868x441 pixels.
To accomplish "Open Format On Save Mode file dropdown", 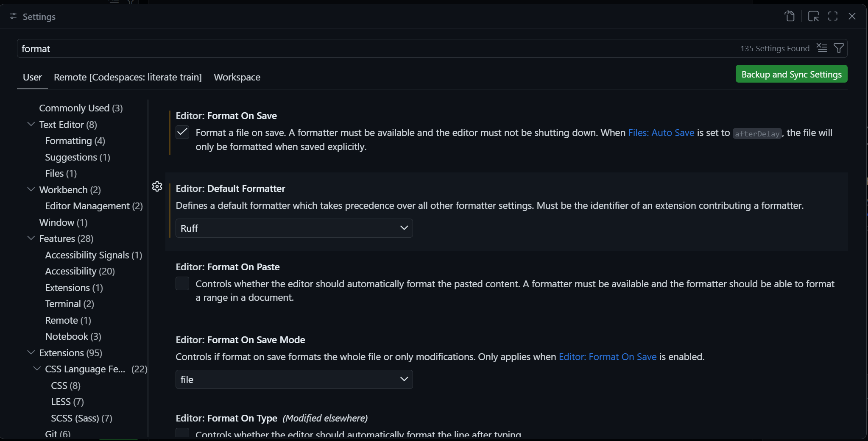I will (x=294, y=379).
